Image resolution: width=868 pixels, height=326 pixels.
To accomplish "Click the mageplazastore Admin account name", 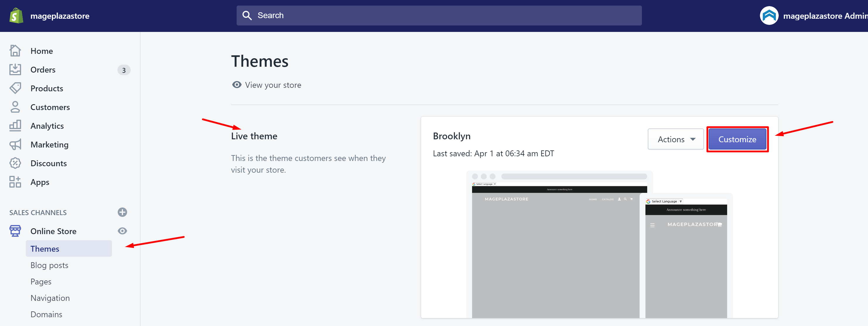I will (x=825, y=16).
